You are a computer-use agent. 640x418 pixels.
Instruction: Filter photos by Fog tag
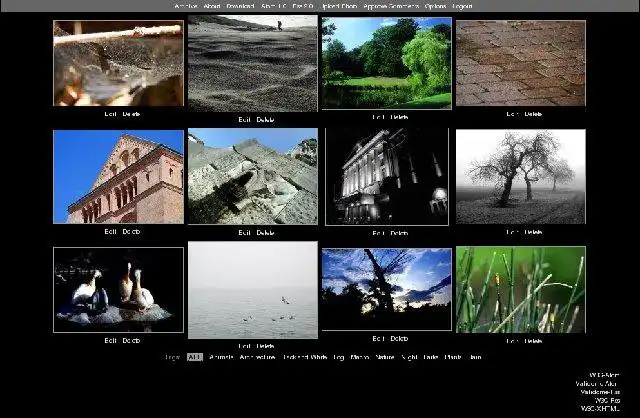[x=339, y=357]
